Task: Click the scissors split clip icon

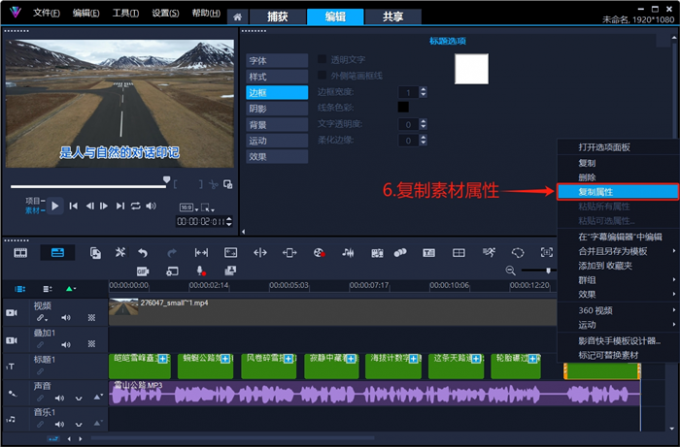Action: (x=213, y=185)
